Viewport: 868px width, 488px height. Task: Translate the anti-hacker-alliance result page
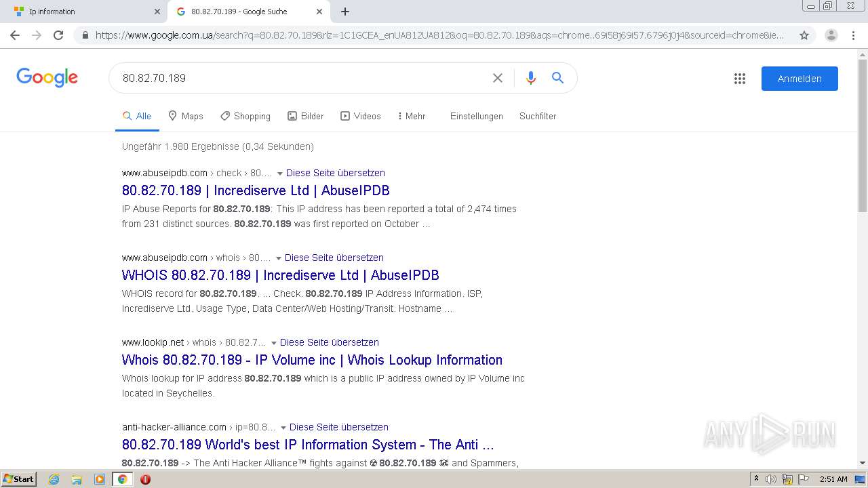tap(339, 427)
